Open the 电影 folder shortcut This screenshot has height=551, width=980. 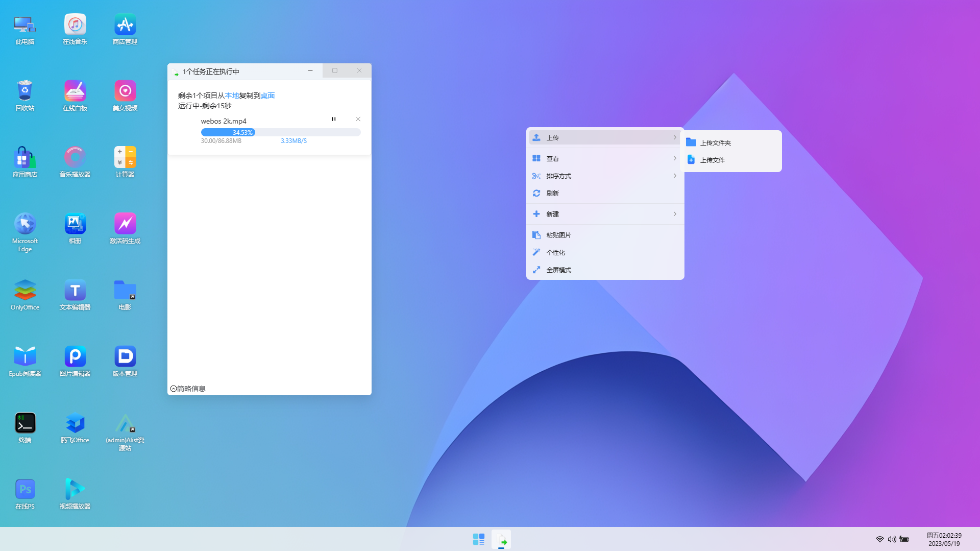125,295
